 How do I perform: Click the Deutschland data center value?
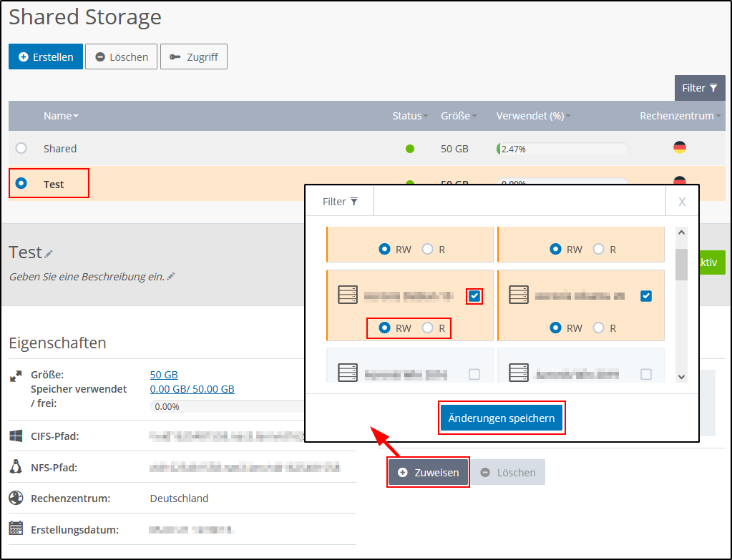pos(180,498)
